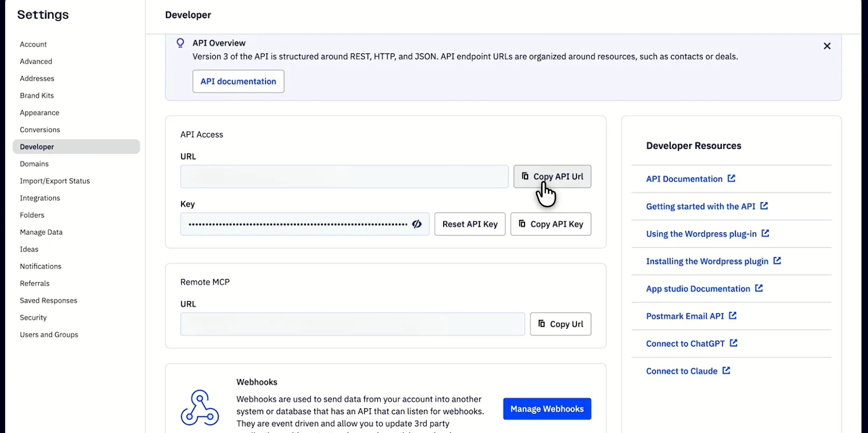
Task: Copy the Remote MCP Url
Action: tap(560, 324)
